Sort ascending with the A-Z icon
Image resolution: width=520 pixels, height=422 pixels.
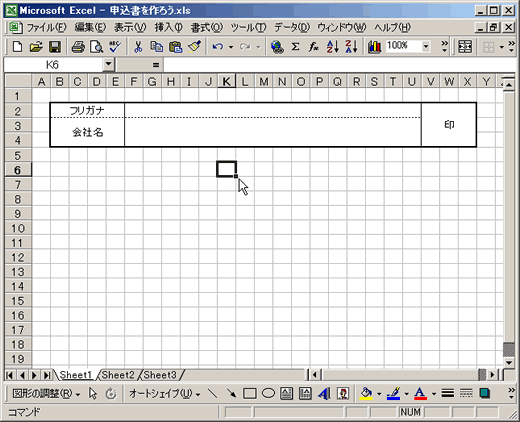click(x=333, y=47)
